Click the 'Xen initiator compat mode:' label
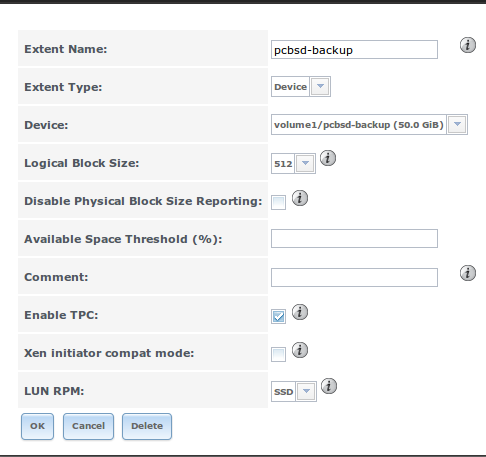Image resolution: width=486 pixels, height=457 pixels. coord(109,353)
